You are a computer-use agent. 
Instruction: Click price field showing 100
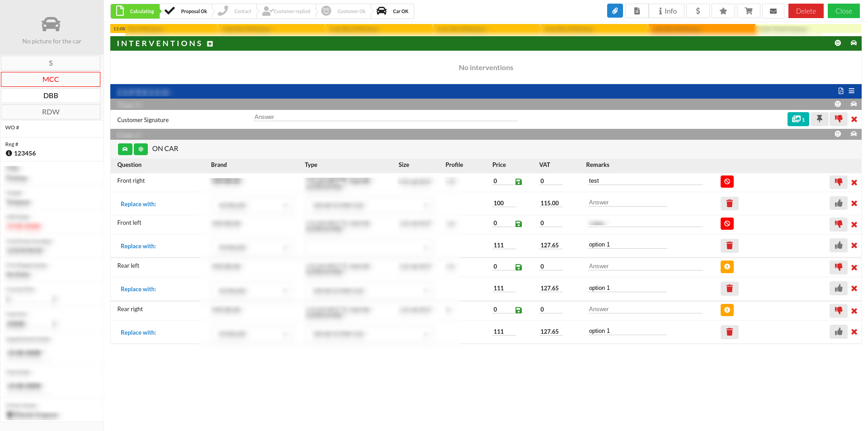coord(504,204)
